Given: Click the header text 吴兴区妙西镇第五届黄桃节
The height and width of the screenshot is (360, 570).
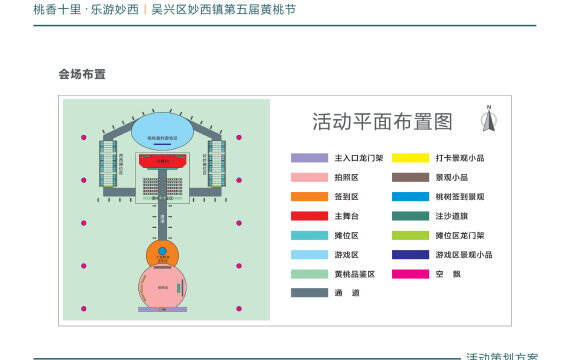Looking at the screenshot, I should pyautogui.click(x=223, y=9).
